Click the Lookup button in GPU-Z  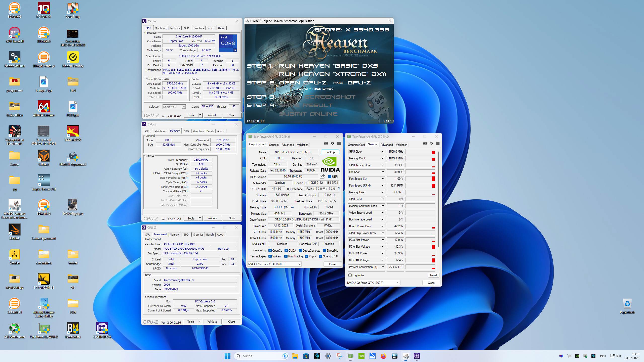pos(330,152)
